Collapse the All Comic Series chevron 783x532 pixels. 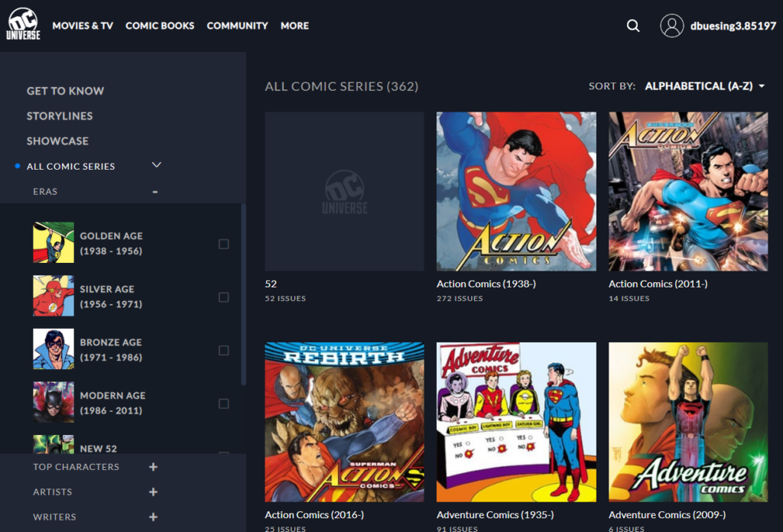(156, 165)
